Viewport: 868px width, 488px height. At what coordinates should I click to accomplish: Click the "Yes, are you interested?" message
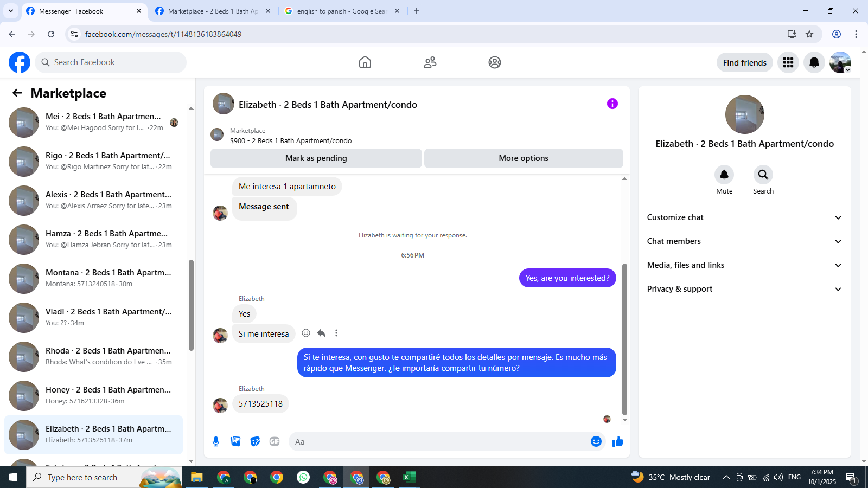(x=567, y=278)
